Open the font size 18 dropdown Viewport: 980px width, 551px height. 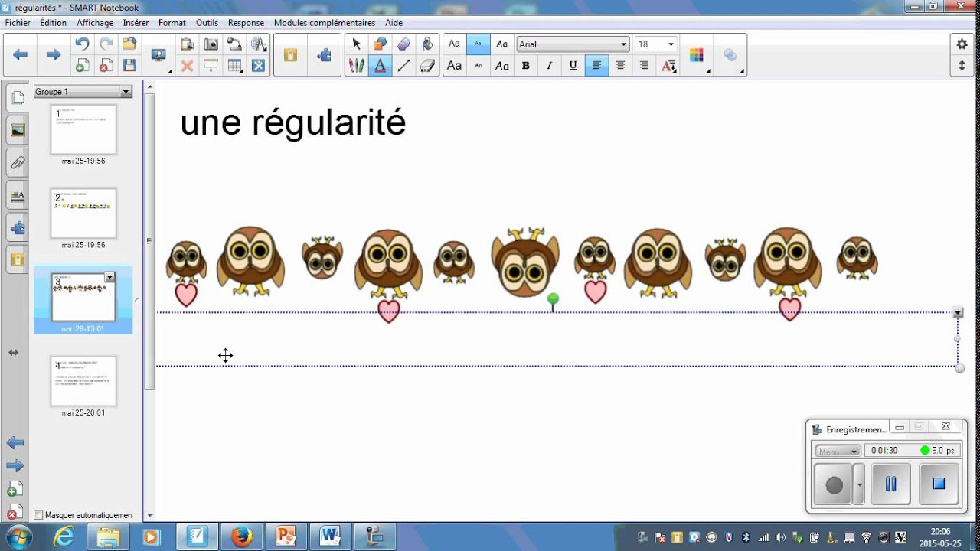671,44
